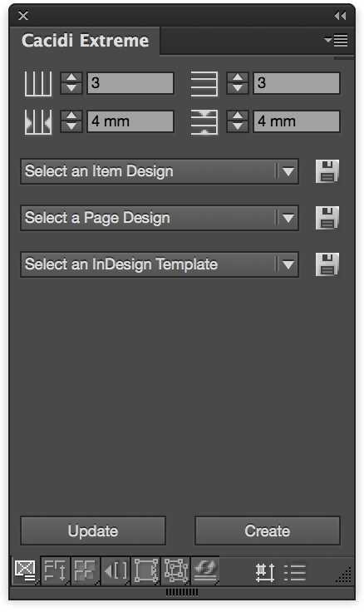This screenshot has width=364, height=612.
Task: Click the save icon beside Page Design
Action: (327, 218)
